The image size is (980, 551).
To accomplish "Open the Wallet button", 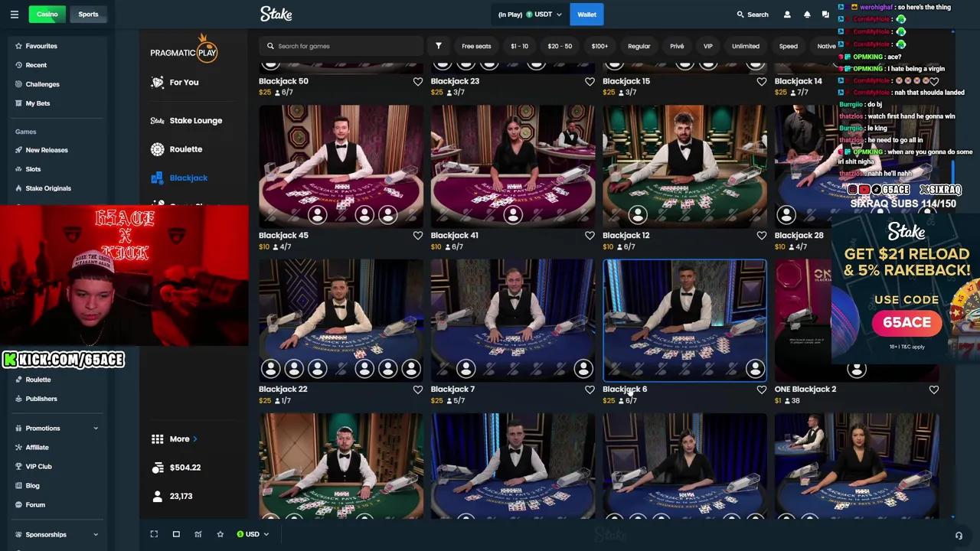I will (x=586, y=15).
